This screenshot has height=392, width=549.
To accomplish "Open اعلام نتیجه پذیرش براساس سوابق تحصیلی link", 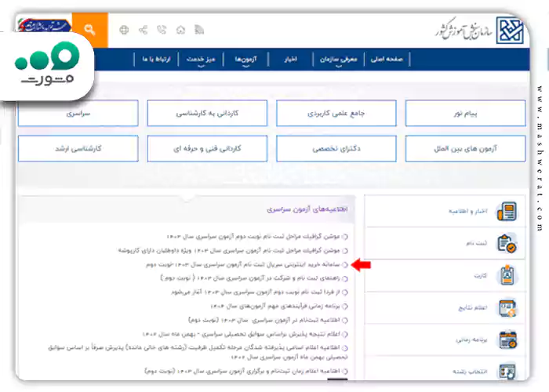I will coord(242,334).
